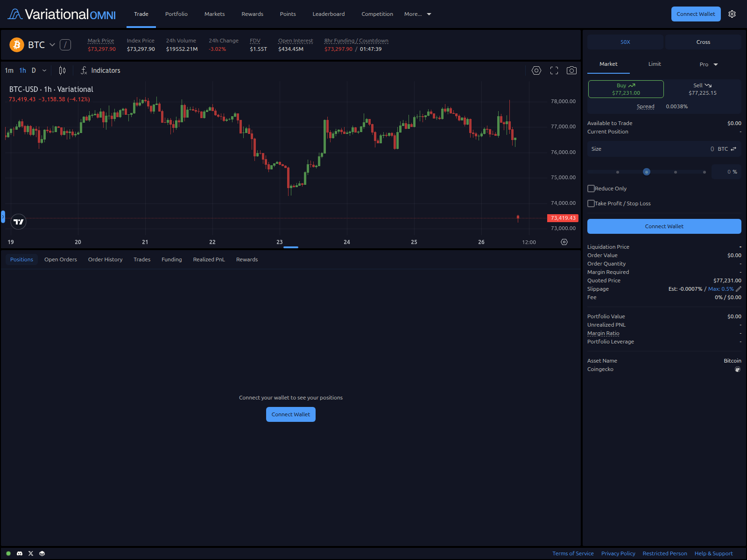Click the green status indicator dot
The height and width of the screenshot is (560, 747).
(x=8, y=553)
